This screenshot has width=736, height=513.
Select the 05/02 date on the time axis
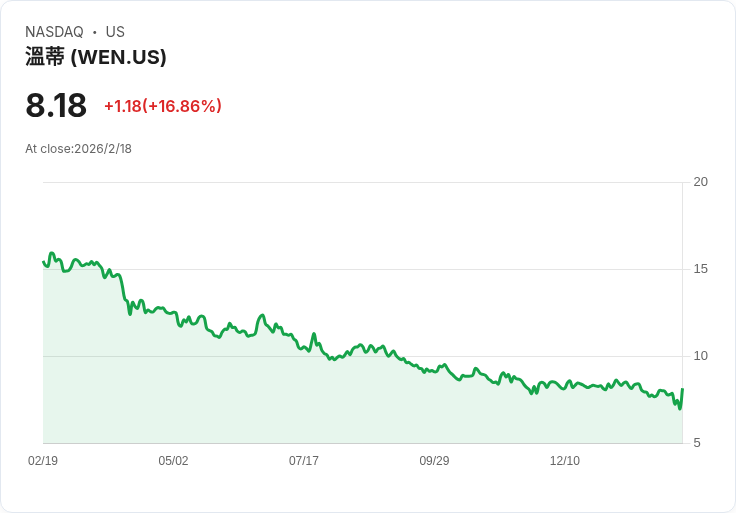[x=173, y=461]
